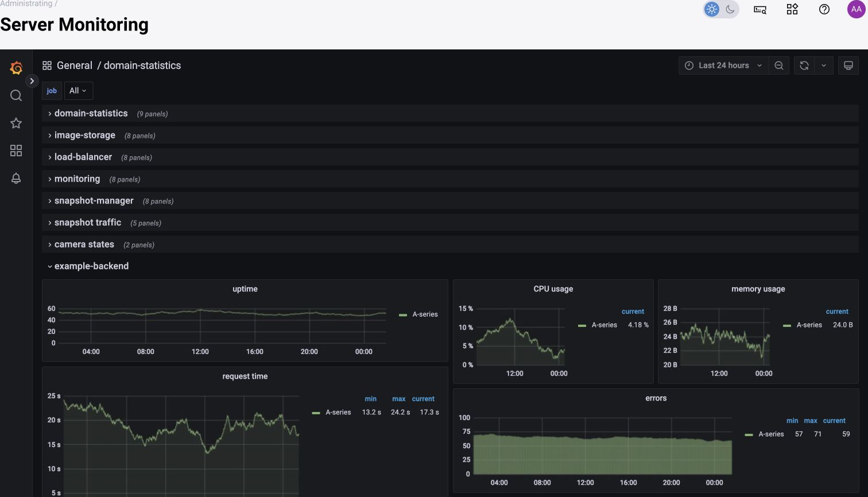Open the errors panel title menu
Screen dimensions: 868x497
(656, 398)
